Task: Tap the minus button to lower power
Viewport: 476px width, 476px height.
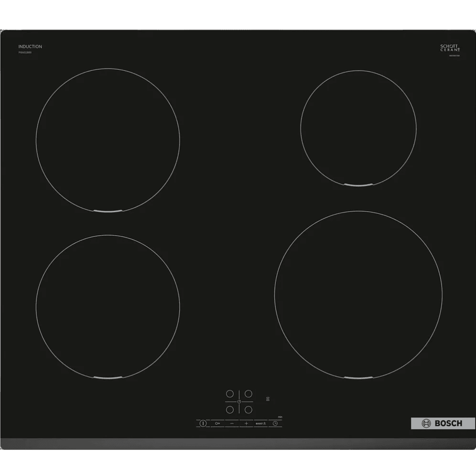Action: pyautogui.click(x=232, y=423)
